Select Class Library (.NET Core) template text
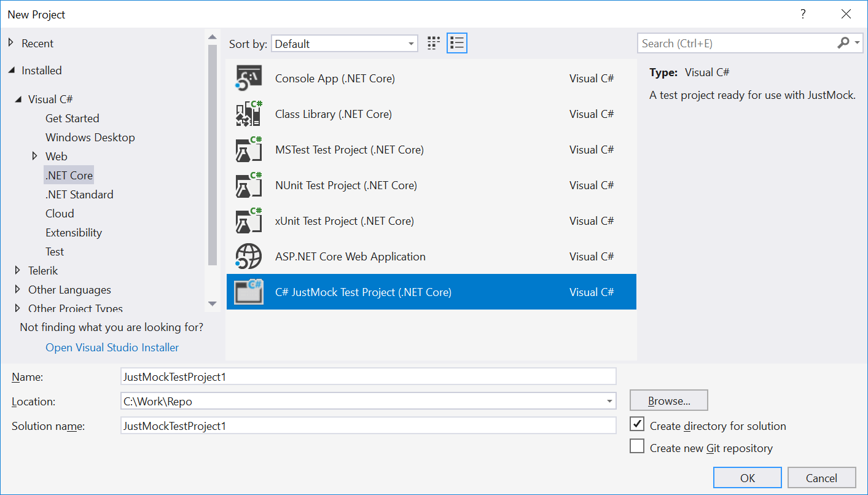Viewport: 868px width, 495px height. (x=334, y=114)
